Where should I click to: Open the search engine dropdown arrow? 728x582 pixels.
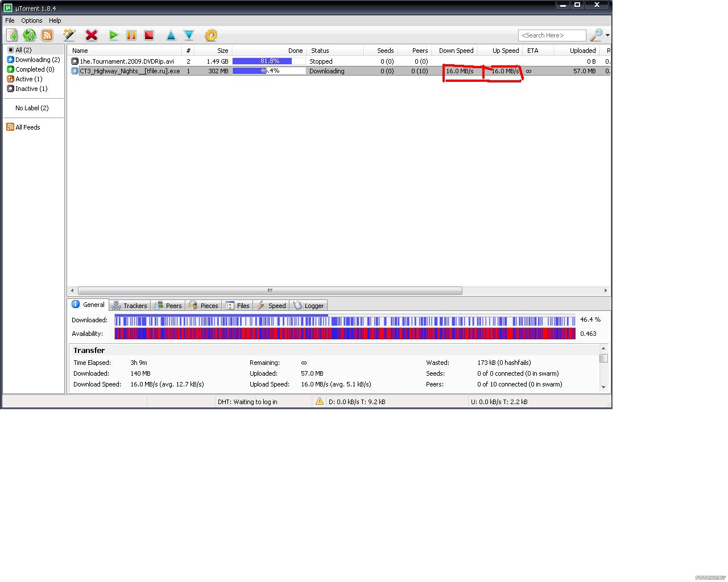(x=608, y=35)
